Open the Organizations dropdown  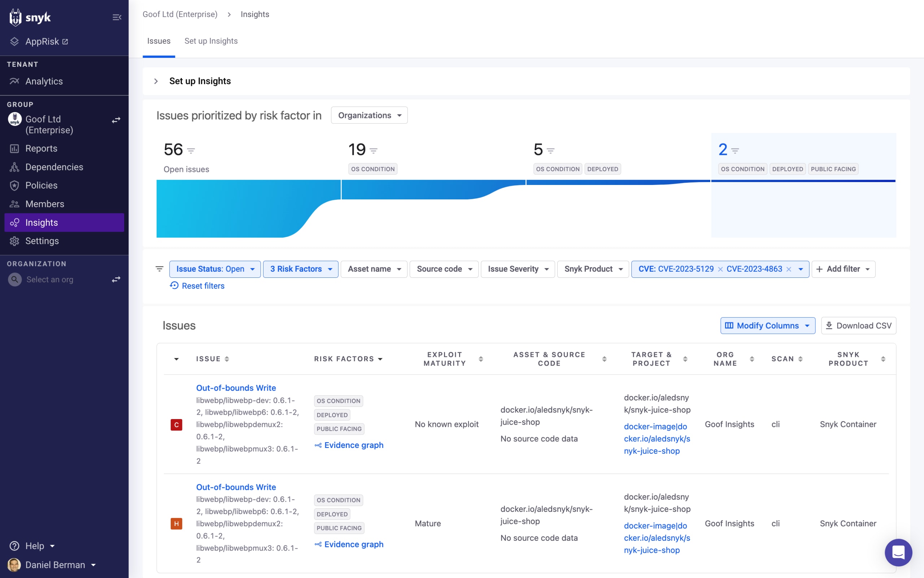coord(369,115)
